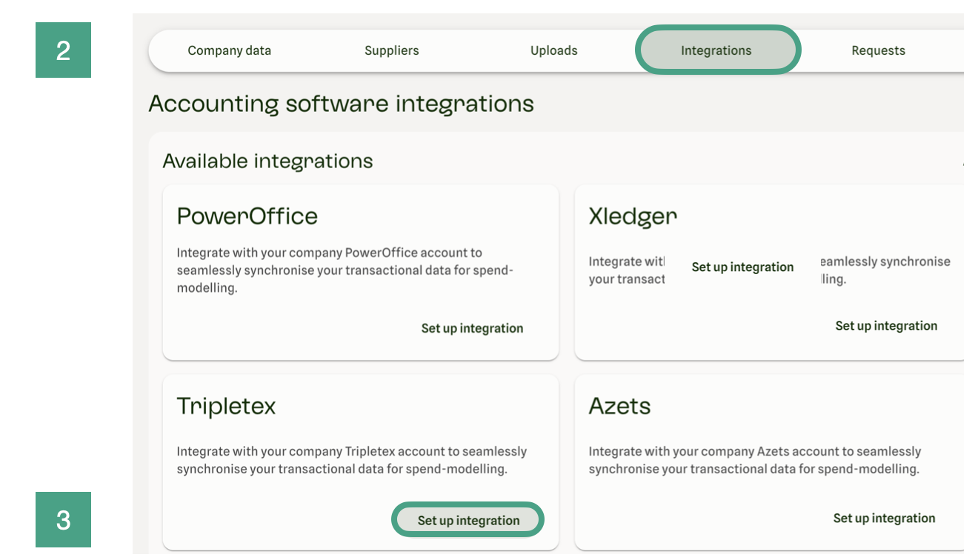
Task: Open the Company data tab
Action: (229, 50)
